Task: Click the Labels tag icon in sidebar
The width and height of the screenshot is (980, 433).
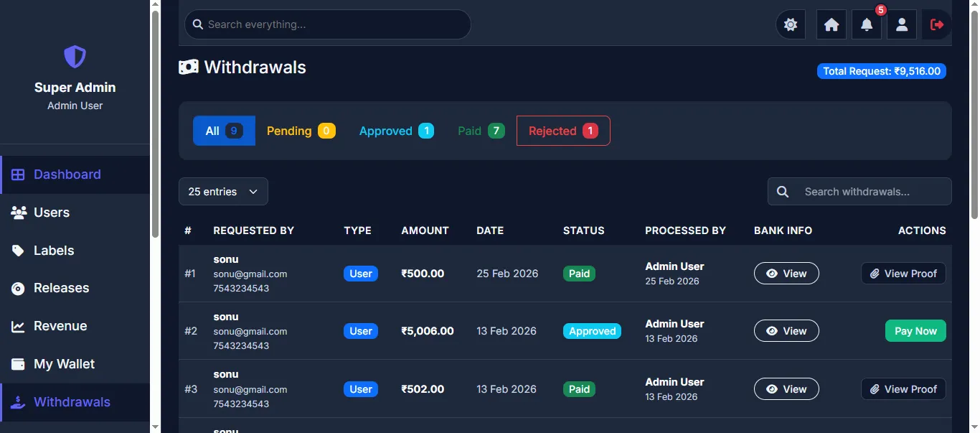Action: pyautogui.click(x=18, y=251)
